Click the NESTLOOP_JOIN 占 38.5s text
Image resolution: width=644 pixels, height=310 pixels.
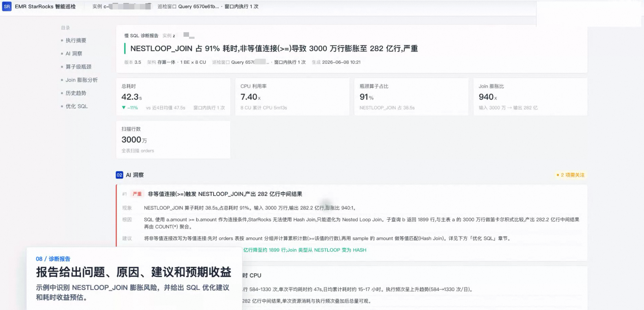tap(387, 108)
